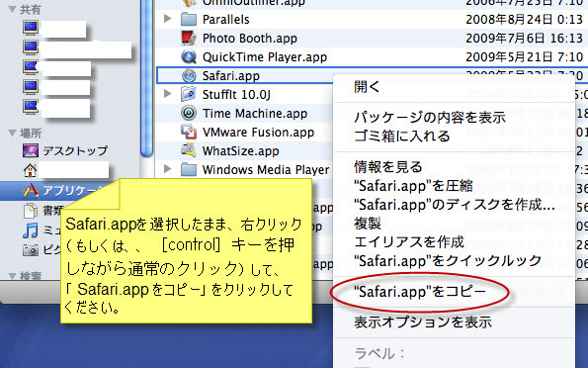Click the Photo Booth.app icon
588x368 pixels.
pos(189,38)
